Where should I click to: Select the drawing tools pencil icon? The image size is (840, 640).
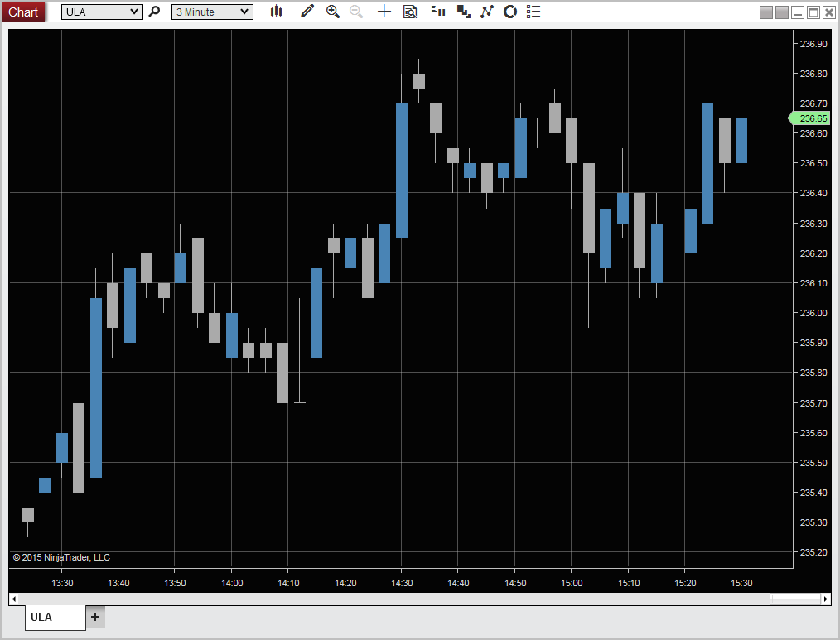pyautogui.click(x=307, y=12)
